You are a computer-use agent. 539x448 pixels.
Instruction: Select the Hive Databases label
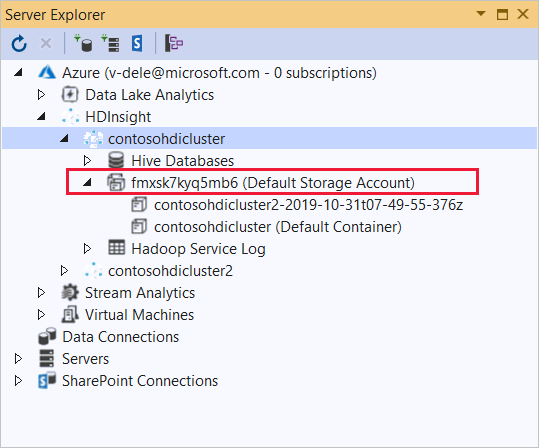click(x=183, y=161)
